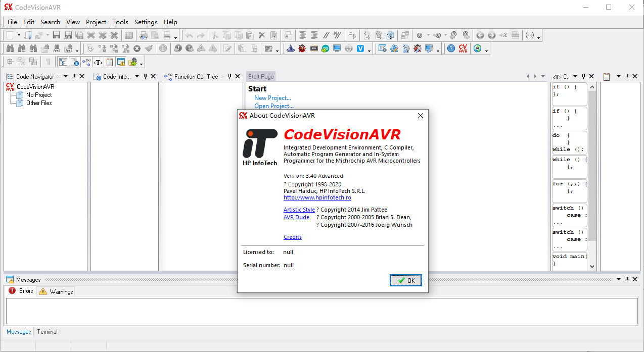Image resolution: width=644 pixels, height=352 pixels.
Task: Open the AVR Dude link
Action: [296, 217]
